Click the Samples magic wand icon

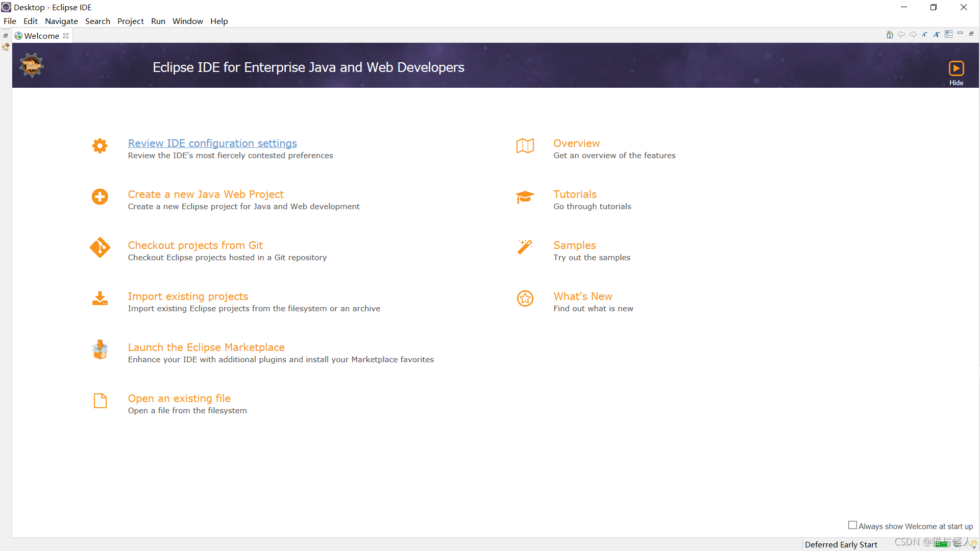(525, 247)
